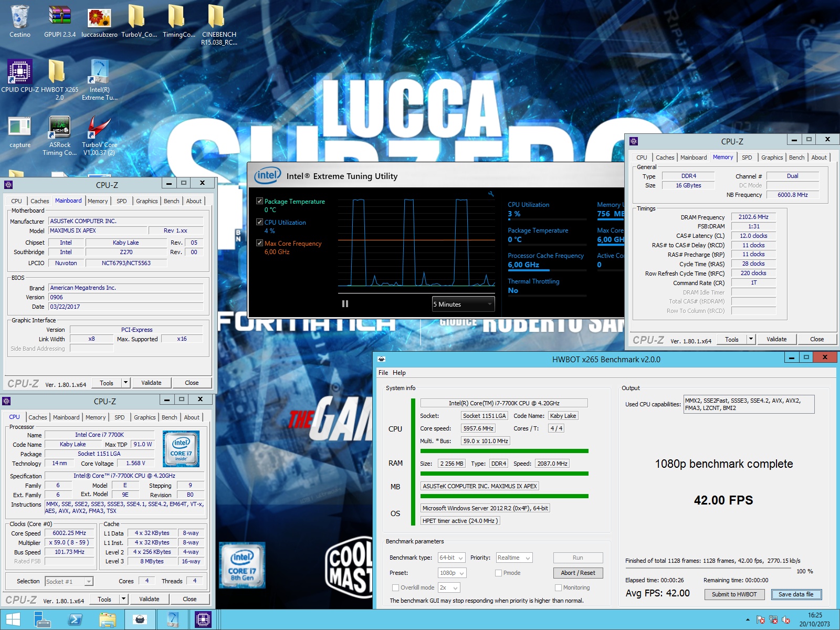The height and width of the screenshot is (630, 840).
Task: Open the Socket #1 selection dropdown
Action: click(x=69, y=581)
